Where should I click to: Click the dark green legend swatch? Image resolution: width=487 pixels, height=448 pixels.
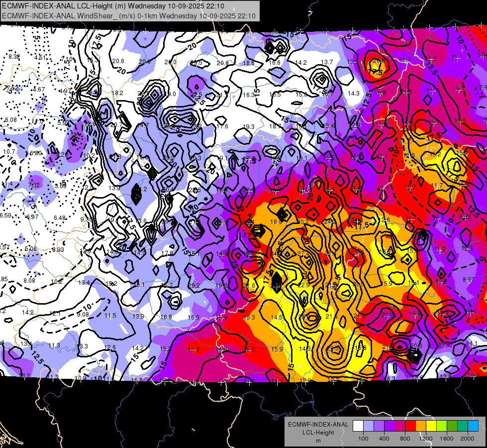click(452, 426)
